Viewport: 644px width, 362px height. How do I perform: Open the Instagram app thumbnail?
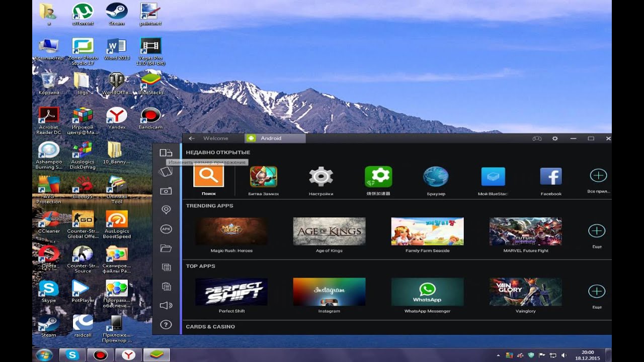(329, 292)
